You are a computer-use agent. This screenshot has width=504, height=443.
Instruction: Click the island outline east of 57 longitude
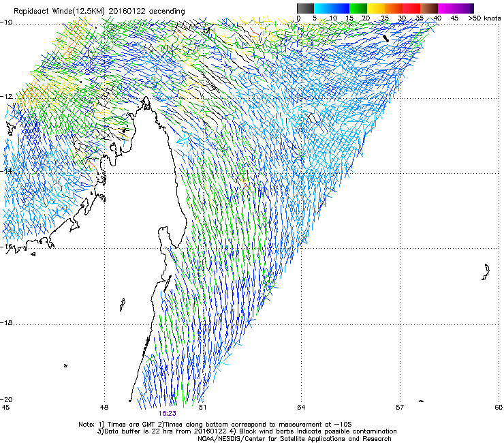(x=486, y=272)
